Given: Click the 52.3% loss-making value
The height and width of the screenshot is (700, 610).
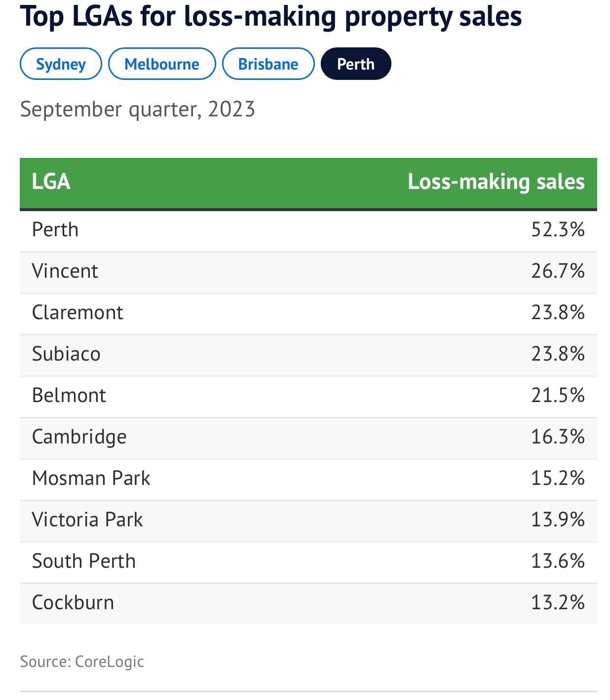Looking at the screenshot, I should pyautogui.click(x=558, y=230).
